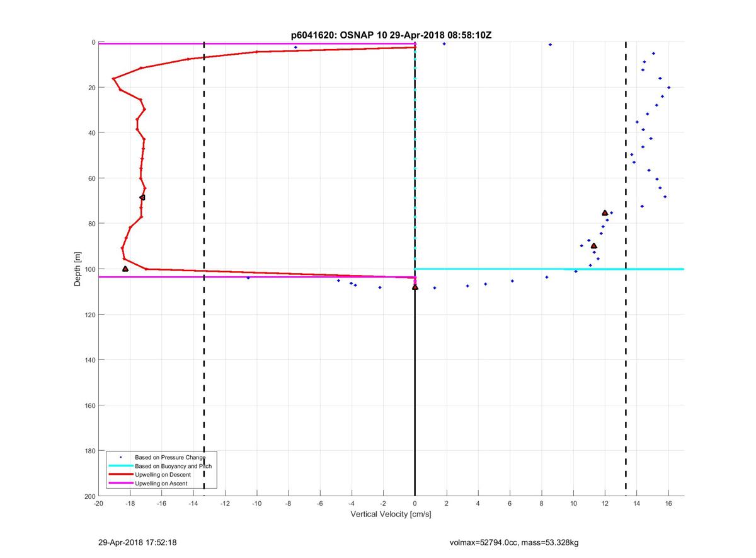Click the depth-axis tick label '60'
The height and width of the screenshot is (558, 756).
point(91,178)
